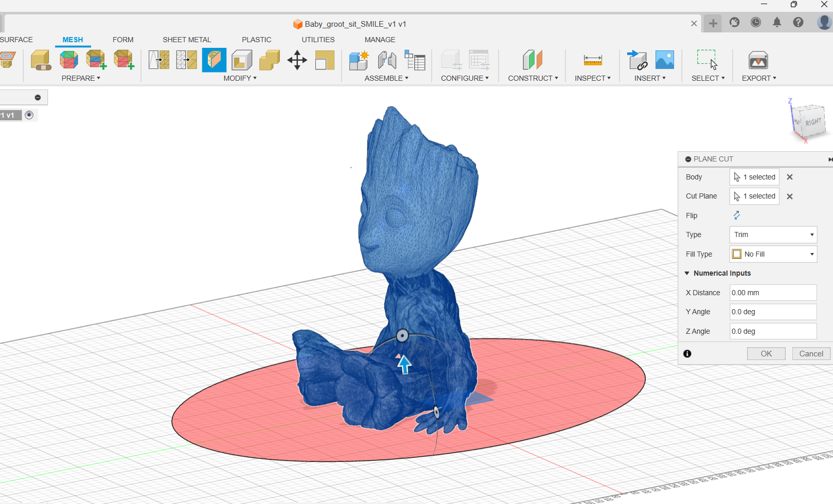This screenshot has width=833, height=504.
Task: Expand the SELECT dropdown menu
Action: (x=708, y=78)
